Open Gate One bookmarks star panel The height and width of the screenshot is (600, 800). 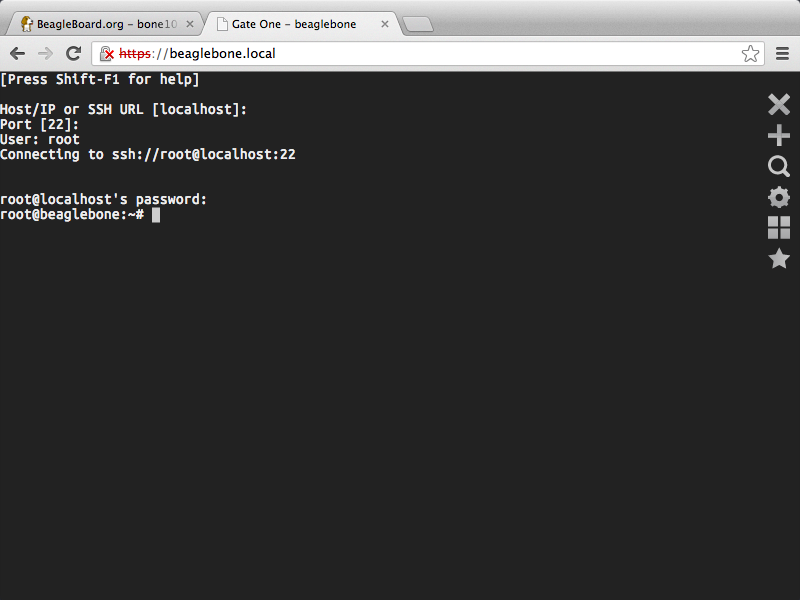tap(778, 259)
